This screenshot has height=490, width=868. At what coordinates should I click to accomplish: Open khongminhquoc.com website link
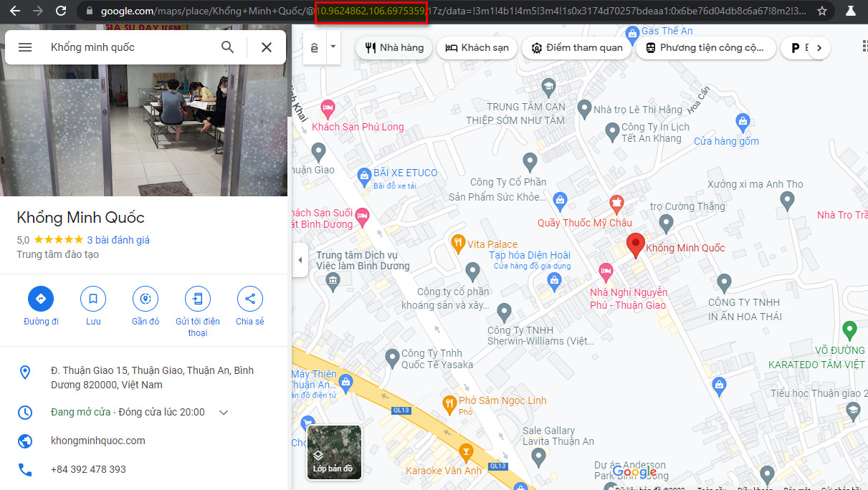pos(98,441)
